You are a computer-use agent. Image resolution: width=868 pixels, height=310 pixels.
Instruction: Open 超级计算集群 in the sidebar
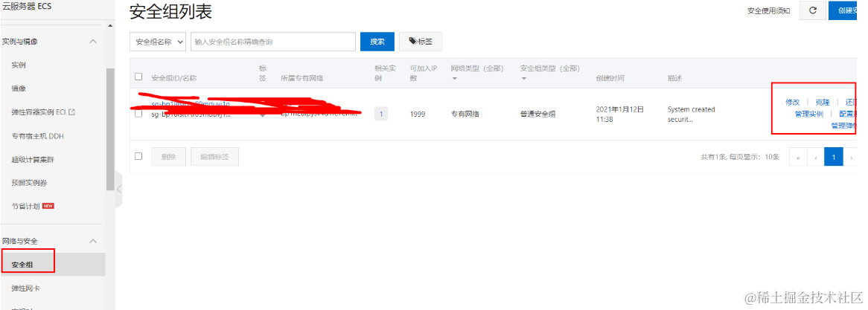33,160
